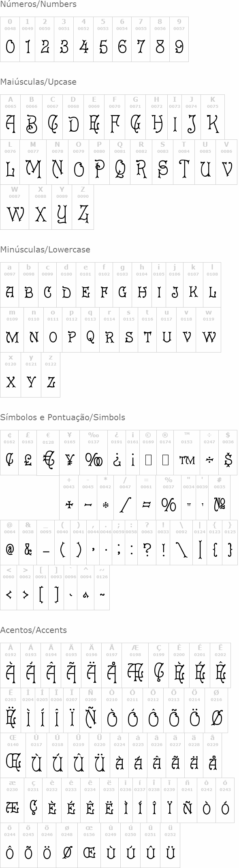Viewport: 239px width, 868px height.
Task: Click the trademark symbol glyph cell 0153
Action: point(187,453)
